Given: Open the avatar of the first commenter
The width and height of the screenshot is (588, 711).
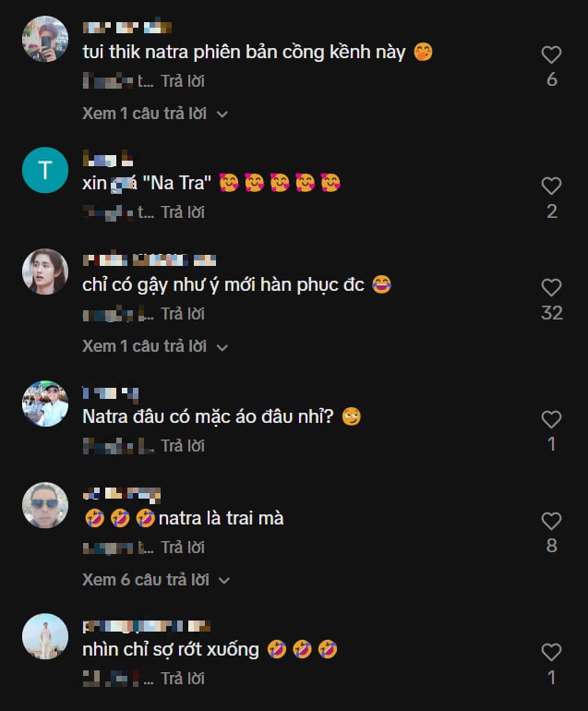Looking at the screenshot, I should [x=45, y=39].
